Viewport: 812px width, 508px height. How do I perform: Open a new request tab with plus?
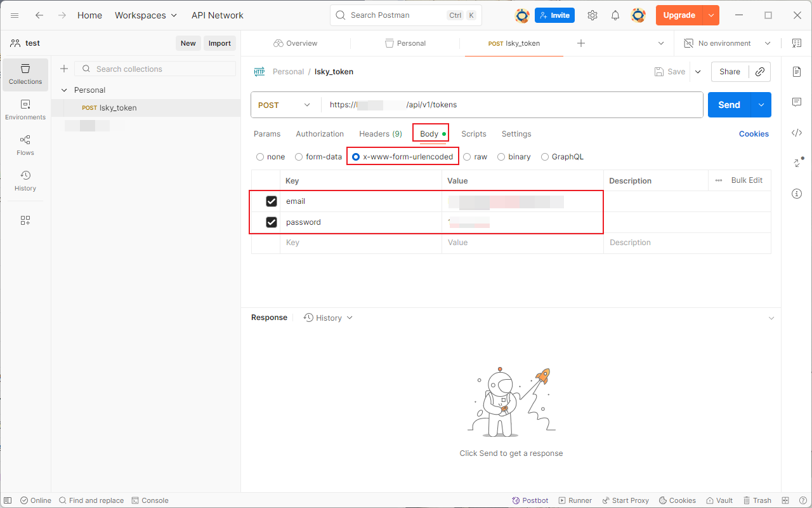click(581, 43)
